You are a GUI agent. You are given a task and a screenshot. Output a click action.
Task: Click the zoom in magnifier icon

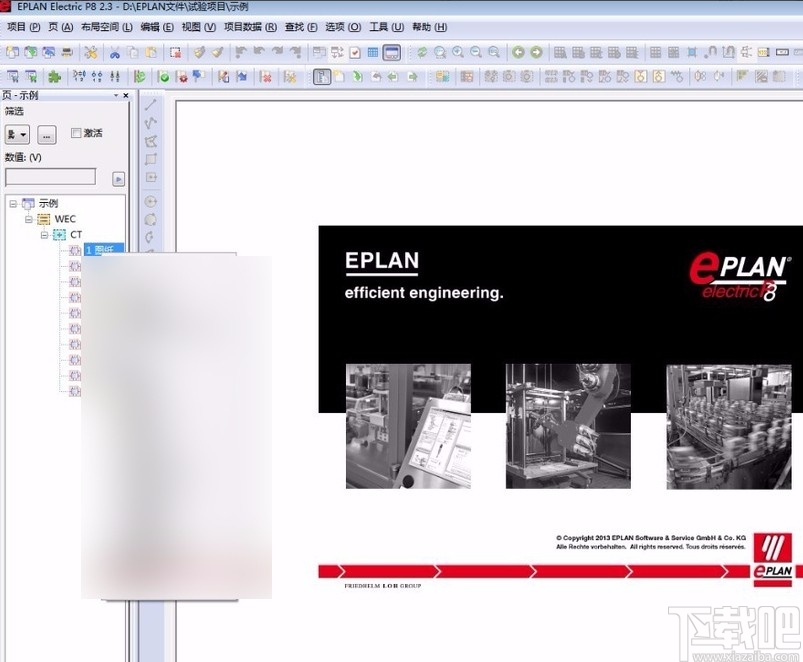(x=458, y=52)
